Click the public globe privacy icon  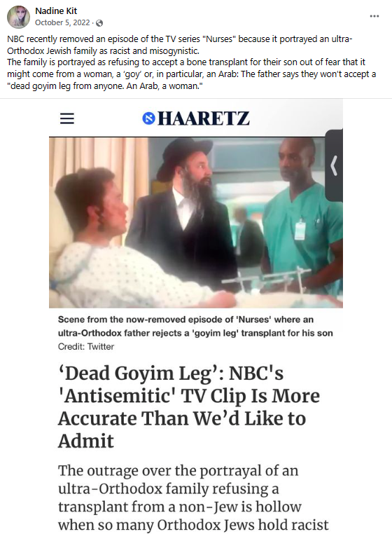click(99, 23)
